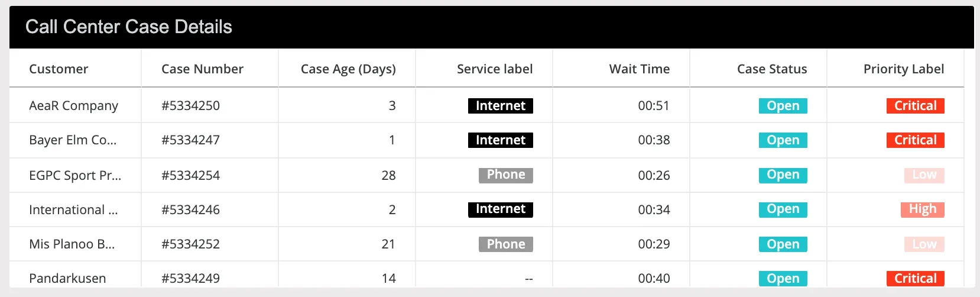Viewport: 980px width, 297px height.
Task: Click the Case Status column header
Action: (772, 69)
